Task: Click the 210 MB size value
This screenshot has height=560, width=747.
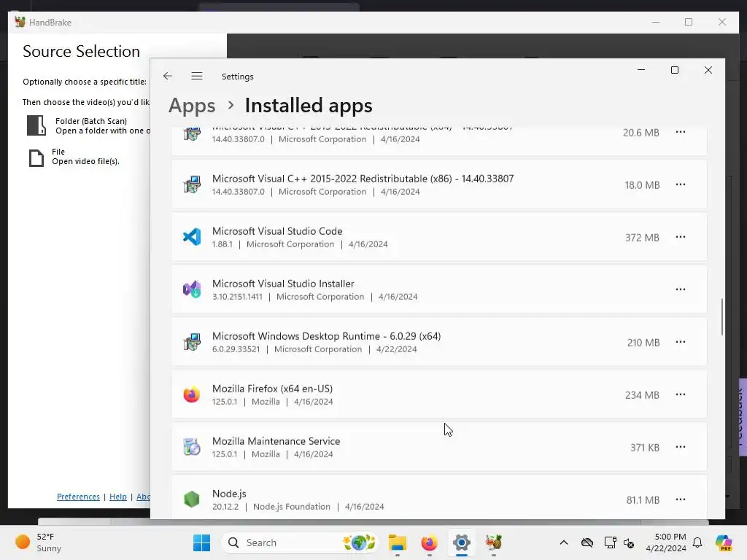Action: click(x=643, y=343)
